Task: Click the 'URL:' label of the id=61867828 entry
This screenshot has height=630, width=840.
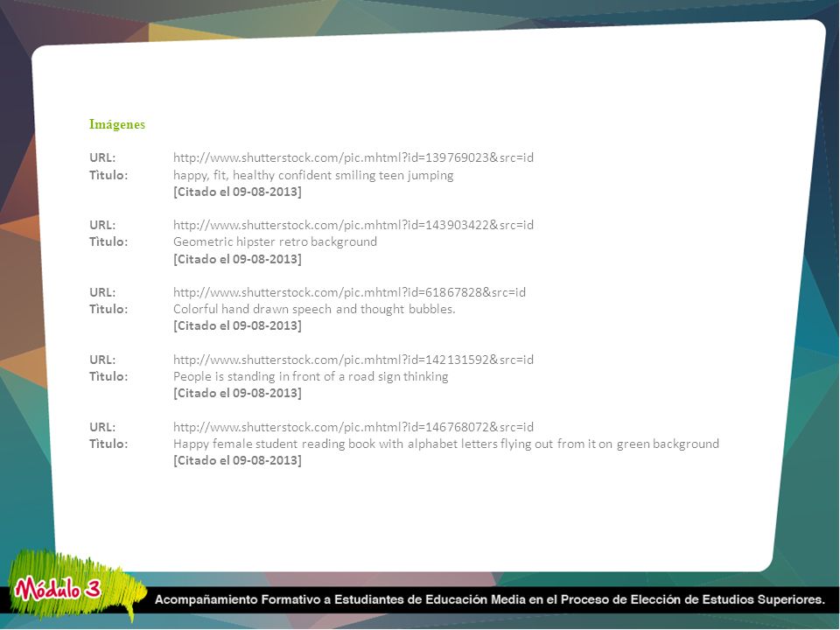Action: point(102,292)
